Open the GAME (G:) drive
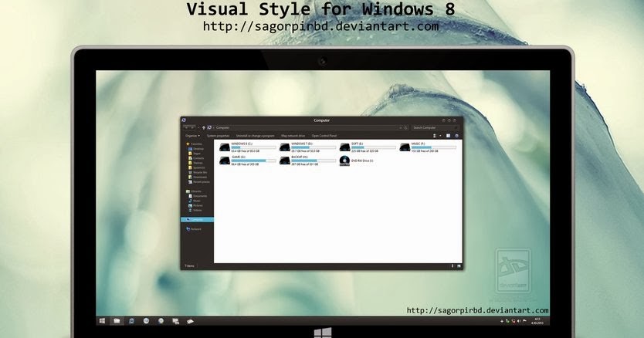644x338 pixels. [x=247, y=161]
